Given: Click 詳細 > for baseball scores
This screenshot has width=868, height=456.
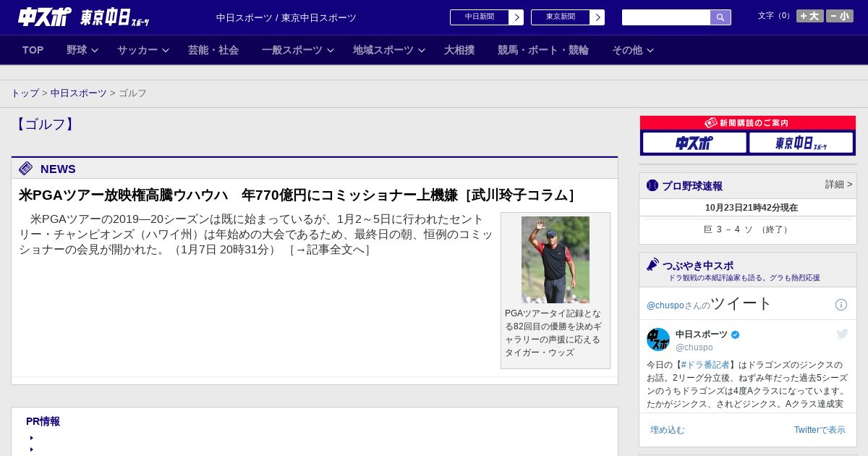Looking at the screenshot, I should click(x=838, y=185).
